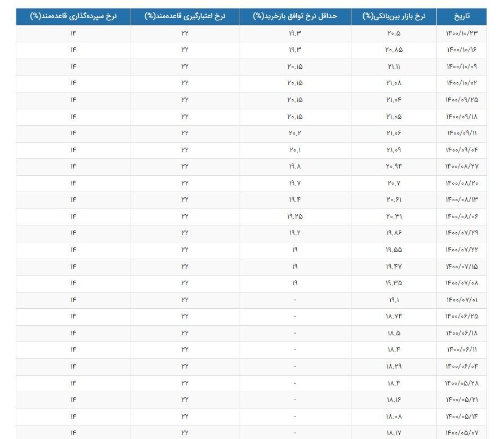The image size is (504, 439).
Task: Select the date cell ۱۴۰۰/۰۶/۰۴
Action: (x=462, y=366)
